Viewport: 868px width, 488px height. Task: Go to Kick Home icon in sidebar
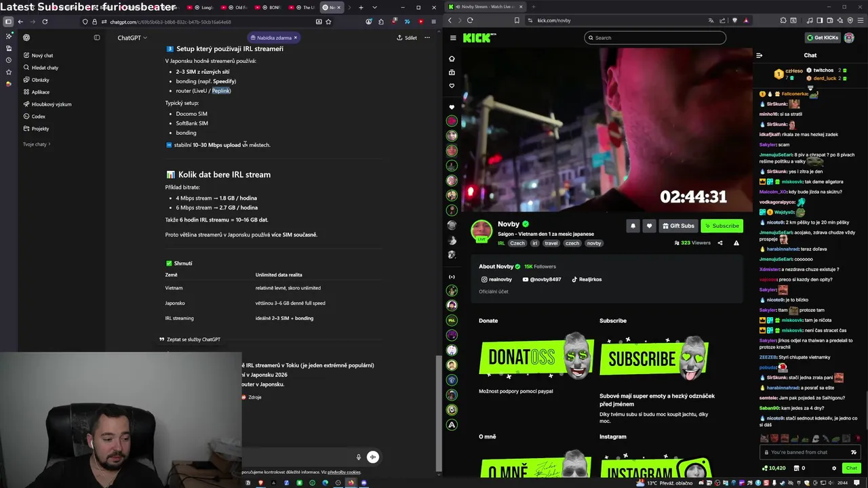452,59
